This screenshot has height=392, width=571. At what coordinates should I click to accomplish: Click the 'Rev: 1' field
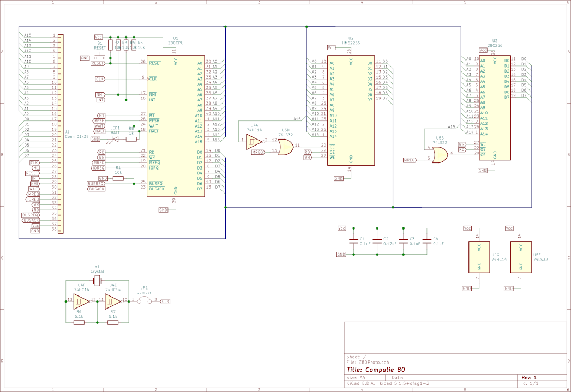(529, 377)
